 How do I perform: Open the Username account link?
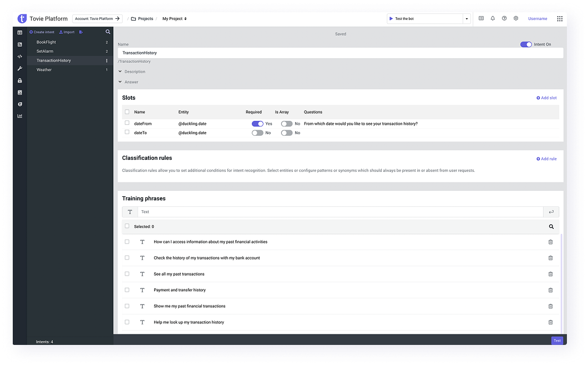coord(538,19)
